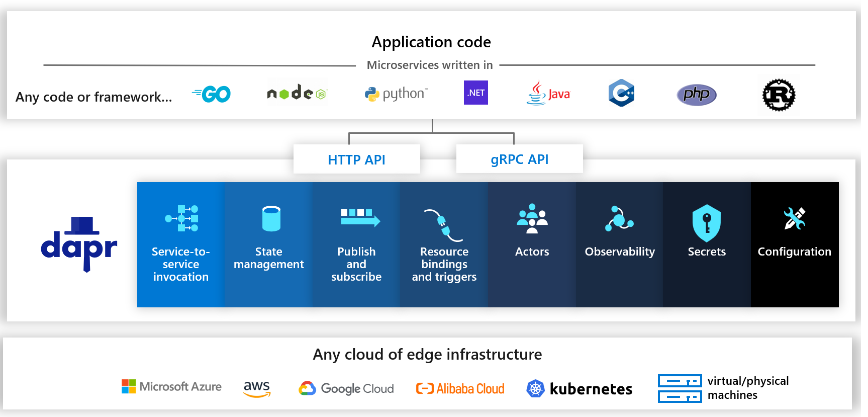The width and height of the screenshot is (868, 417).
Task: Click the Secrets shield key icon
Action: (x=707, y=223)
